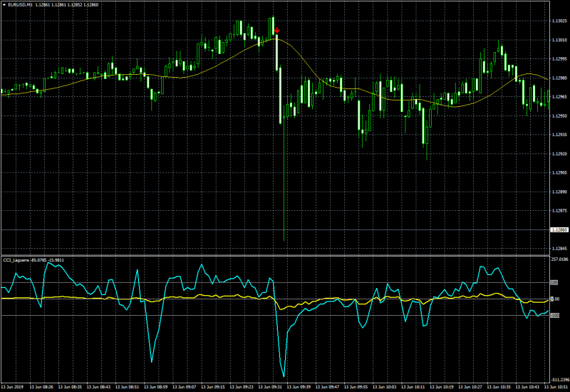The width and height of the screenshot is (570, 392).
Task: Click the 13 Jun 09:39 time label
Action: [299, 387]
